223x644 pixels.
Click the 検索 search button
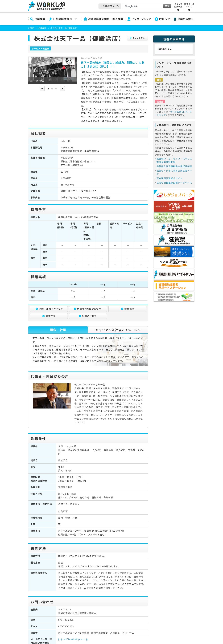coord(167,6)
